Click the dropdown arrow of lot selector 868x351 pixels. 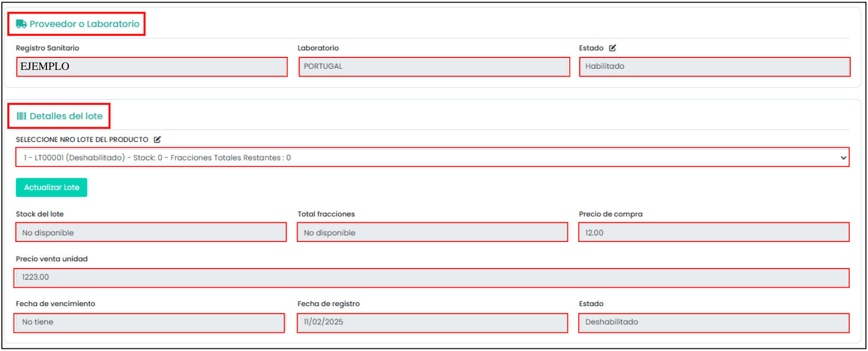[843, 158]
